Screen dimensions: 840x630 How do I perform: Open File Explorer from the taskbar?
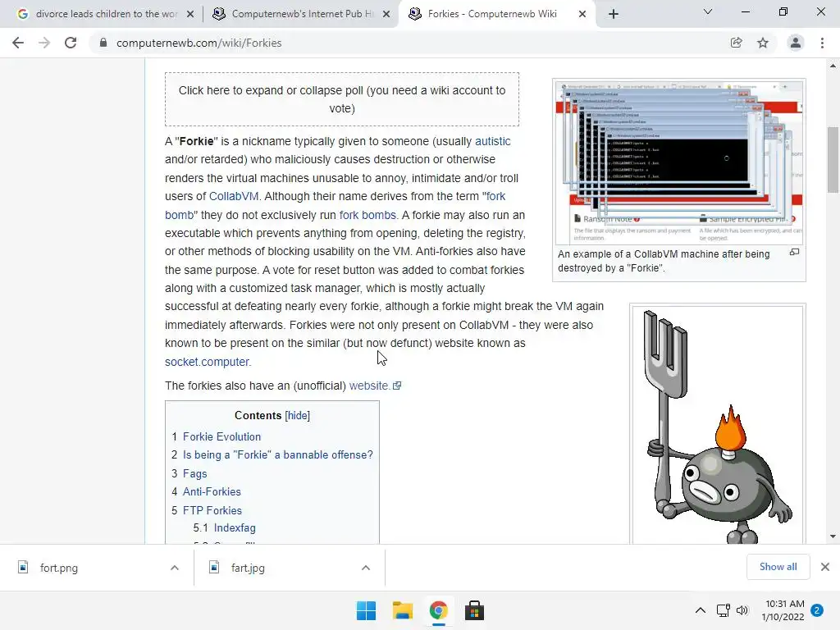point(402,610)
